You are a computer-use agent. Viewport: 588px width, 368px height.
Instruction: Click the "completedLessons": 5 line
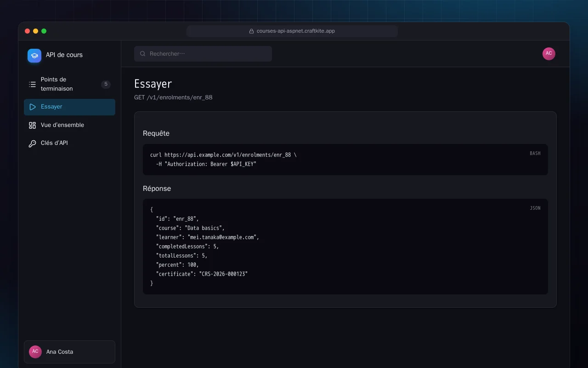[187, 247]
